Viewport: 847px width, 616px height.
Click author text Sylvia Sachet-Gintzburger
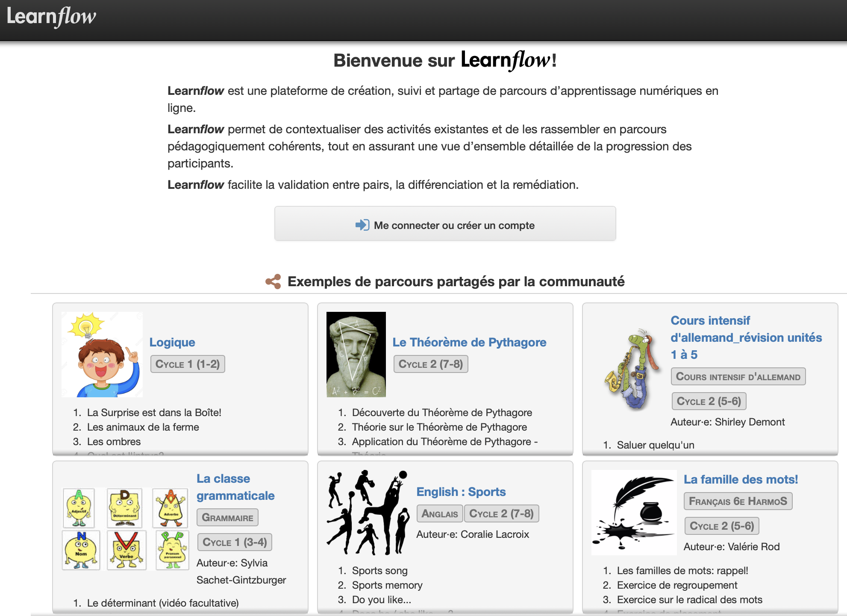click(241, 572)
